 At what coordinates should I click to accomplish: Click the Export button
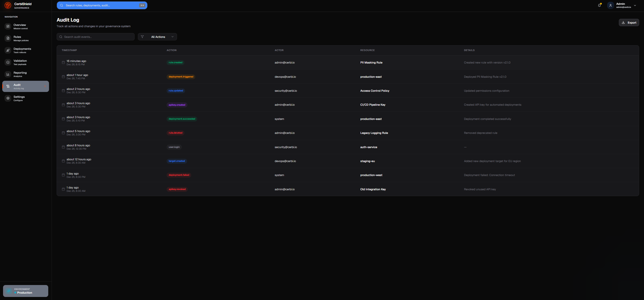(629, 23)
